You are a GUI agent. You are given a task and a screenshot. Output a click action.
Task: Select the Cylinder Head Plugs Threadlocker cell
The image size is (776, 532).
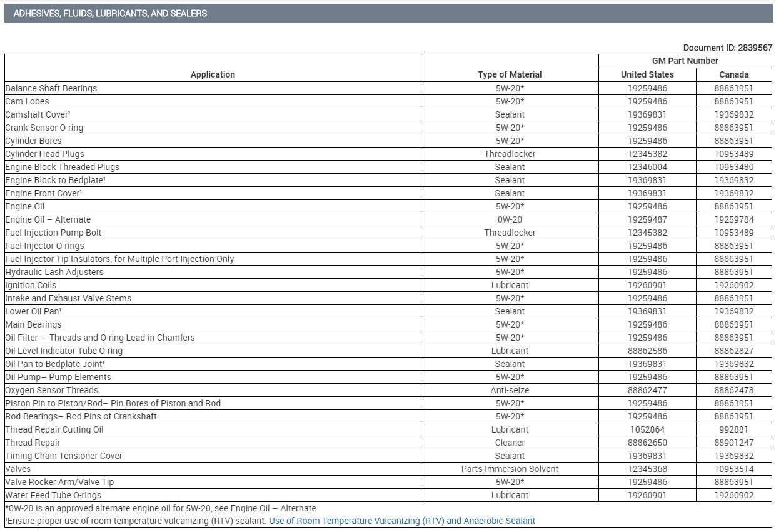pos(510,154)
